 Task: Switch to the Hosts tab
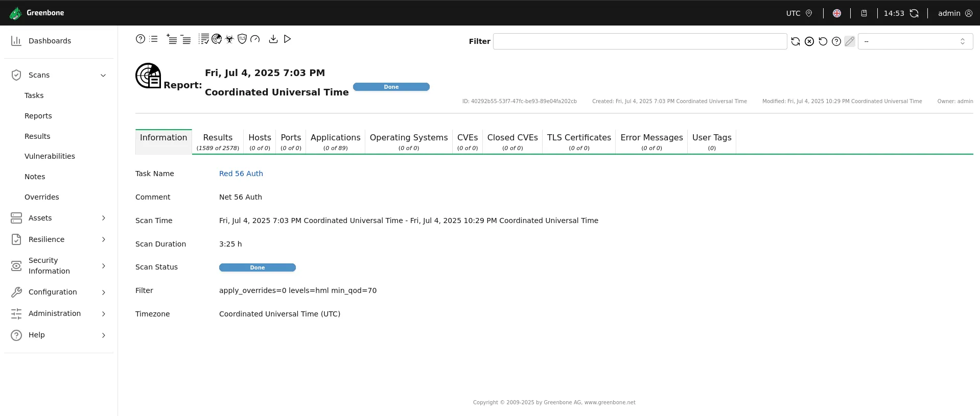[x=260, y=141]
